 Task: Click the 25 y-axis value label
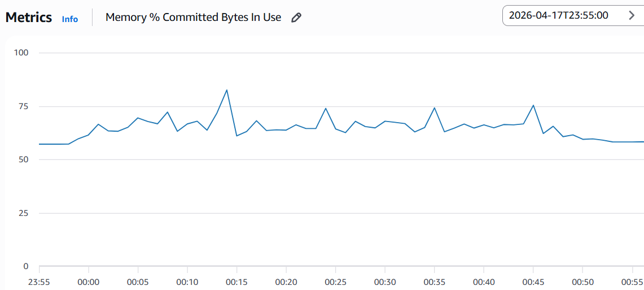(24, 213)
